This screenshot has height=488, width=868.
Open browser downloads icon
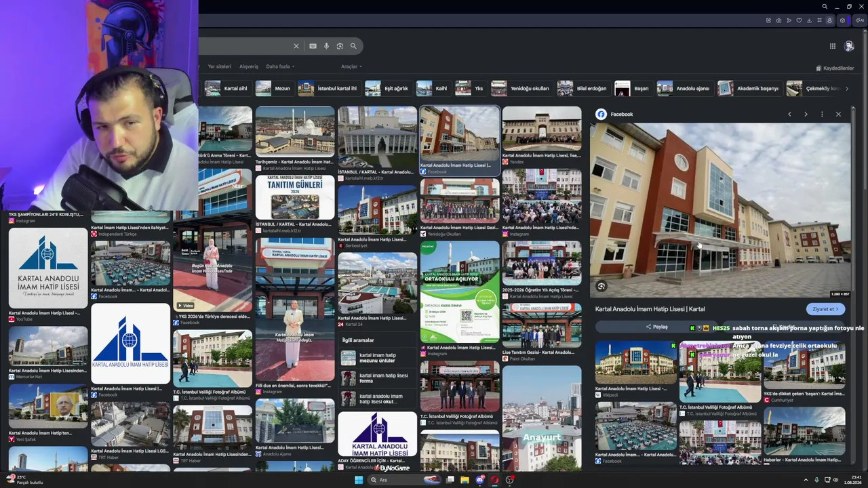809,20
